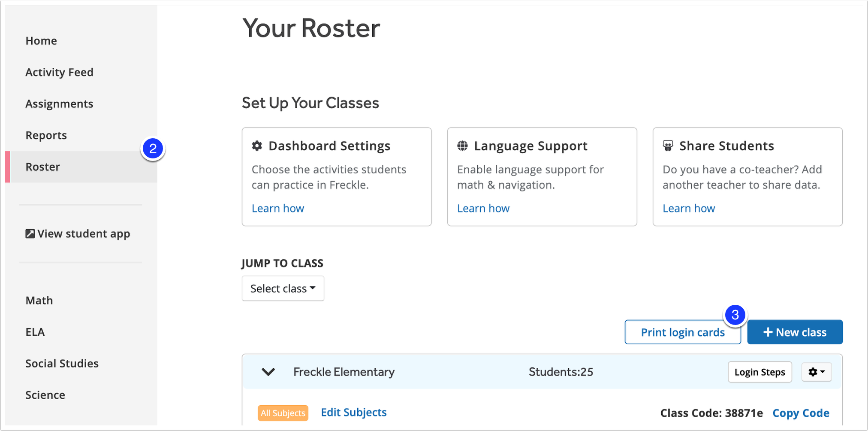This screenshot has width=868, height=431.
Task: Click the New class button
Action: 795,332
